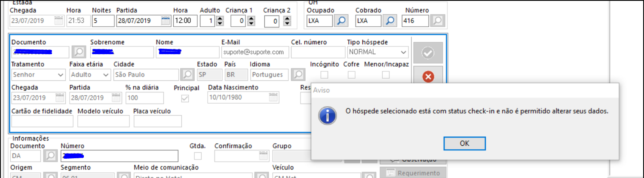Cancel guest edit with red X button
Screen dimensions: 644x178
[428, 77]
